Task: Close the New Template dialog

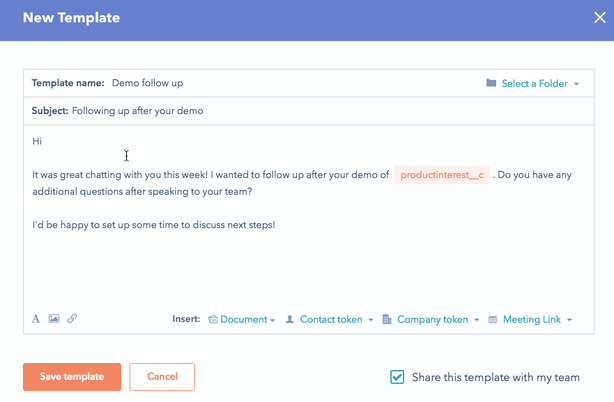Action: pyautogui.click(x=600, y=18)
